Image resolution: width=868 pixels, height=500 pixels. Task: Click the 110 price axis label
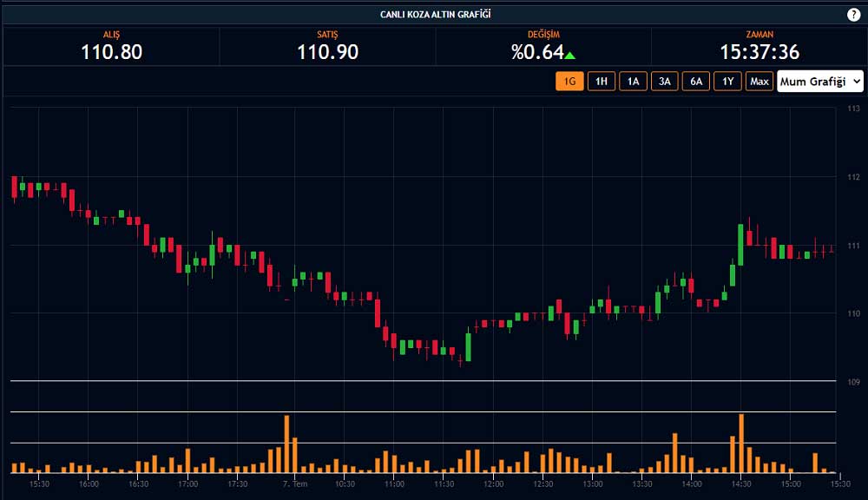853,313
